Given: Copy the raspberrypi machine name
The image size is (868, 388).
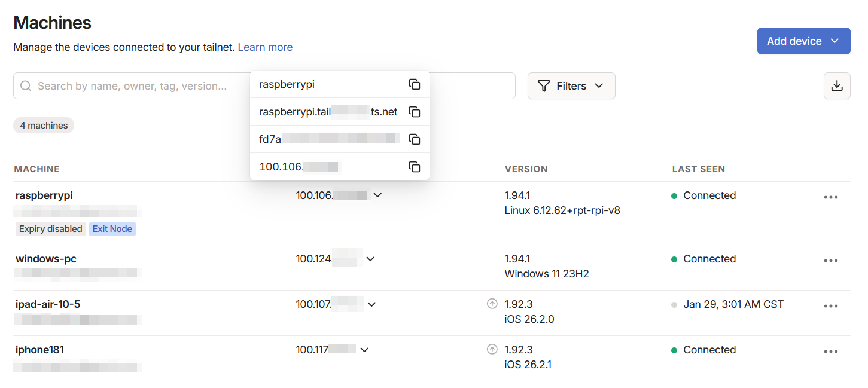Looking at the screenshot, I should tap(415, 84).
